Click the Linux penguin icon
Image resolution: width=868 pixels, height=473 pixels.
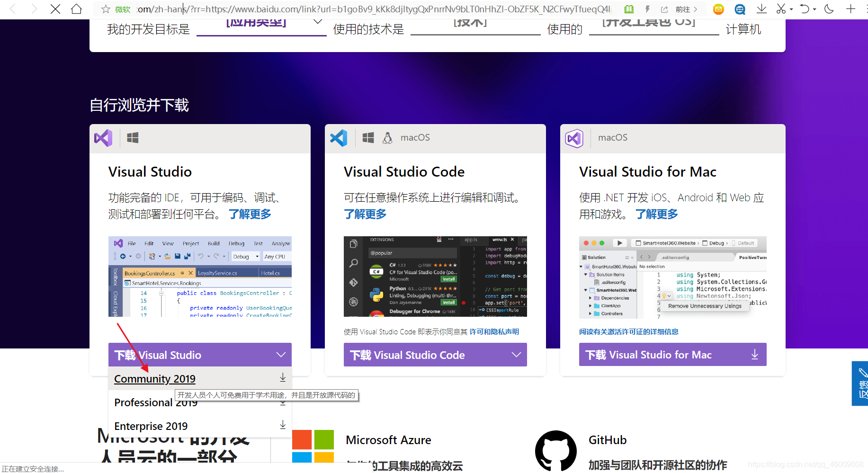click(x=387, y=138)
